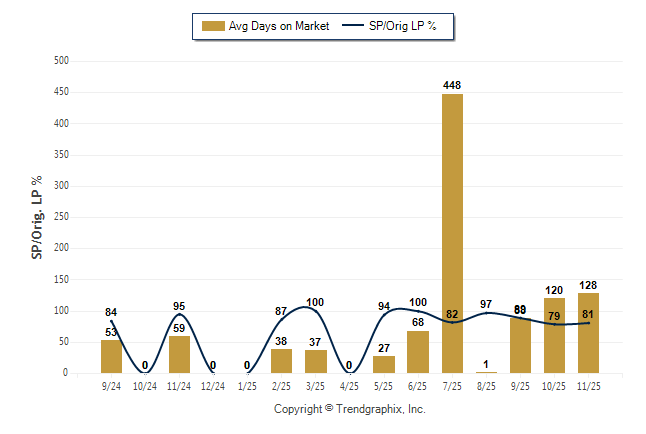Click the tall 7/25 bar labeled 448
The height and width of the screenshot is (434, 646).
[452, 233]
